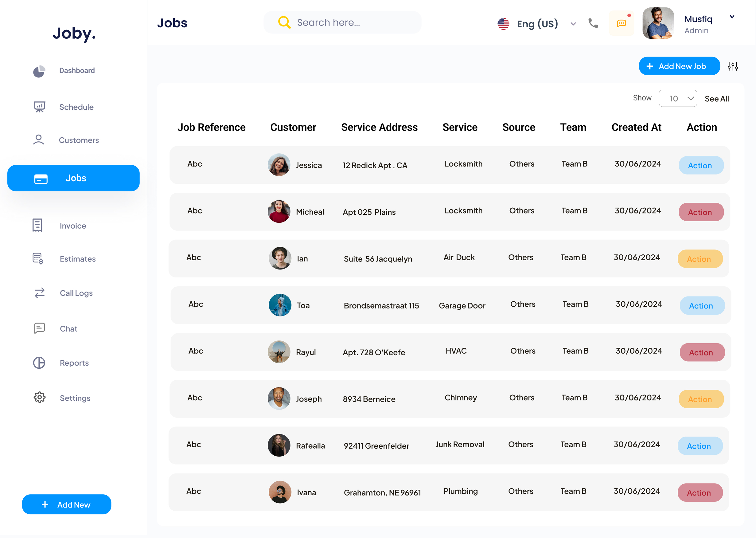Click Toa's avatar photo
The image size is (756, 538).
click(280, 305)
